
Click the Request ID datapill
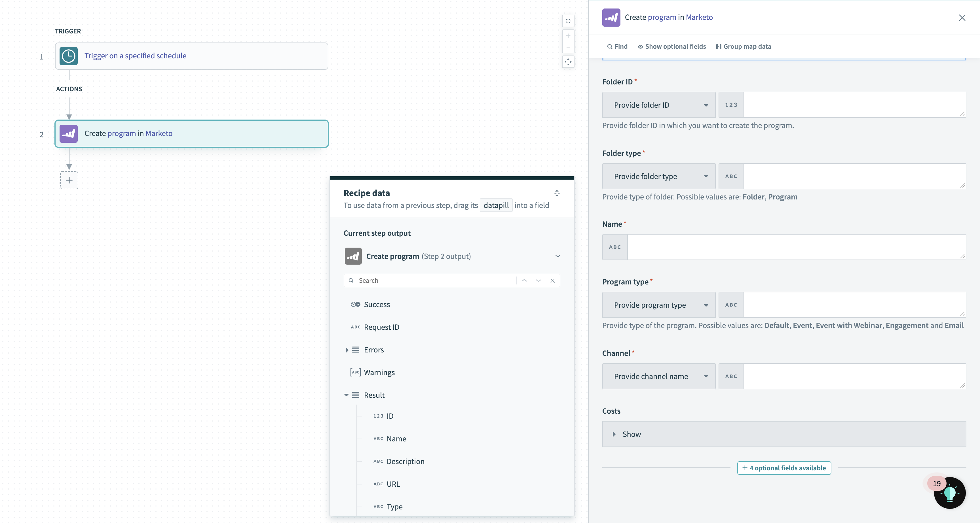381,327
